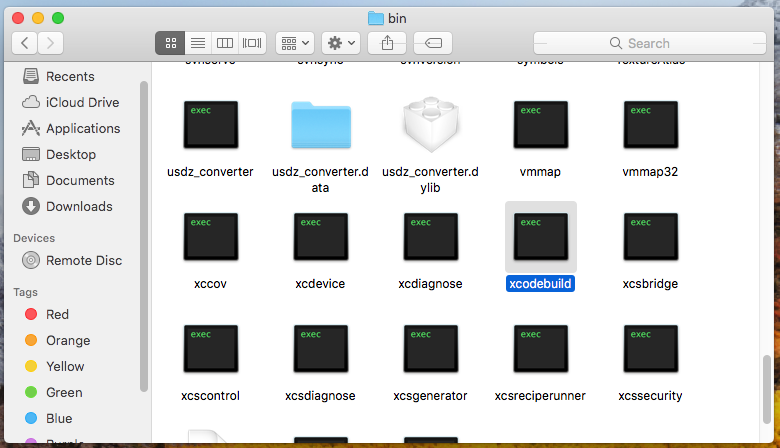Select the xcdiagnose exec icon
Viewport: 780px width, 448px height.
(x=431, y=237)
